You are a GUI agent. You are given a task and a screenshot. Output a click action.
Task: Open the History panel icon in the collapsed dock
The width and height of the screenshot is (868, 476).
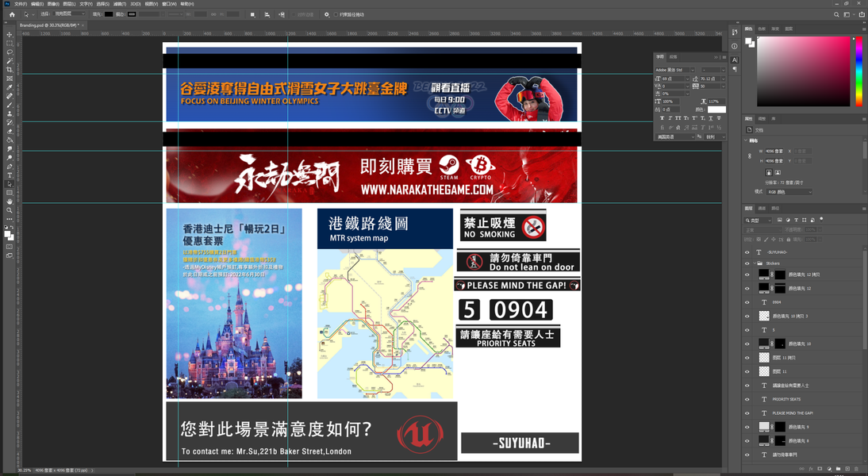735,32
